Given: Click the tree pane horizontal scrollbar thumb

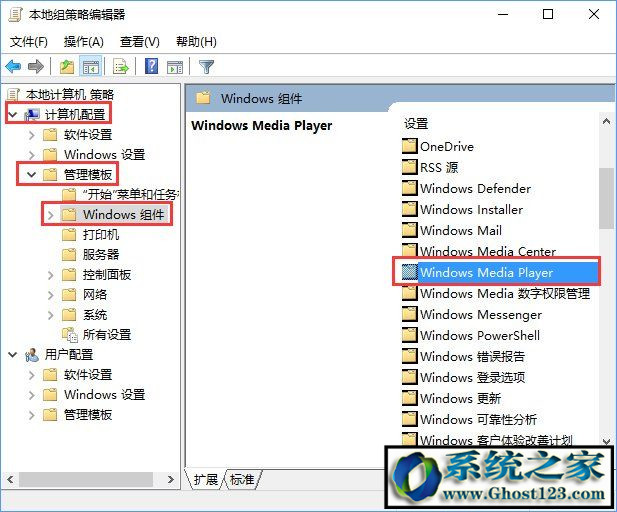Looking at the screenshot, I should (86, 479).
